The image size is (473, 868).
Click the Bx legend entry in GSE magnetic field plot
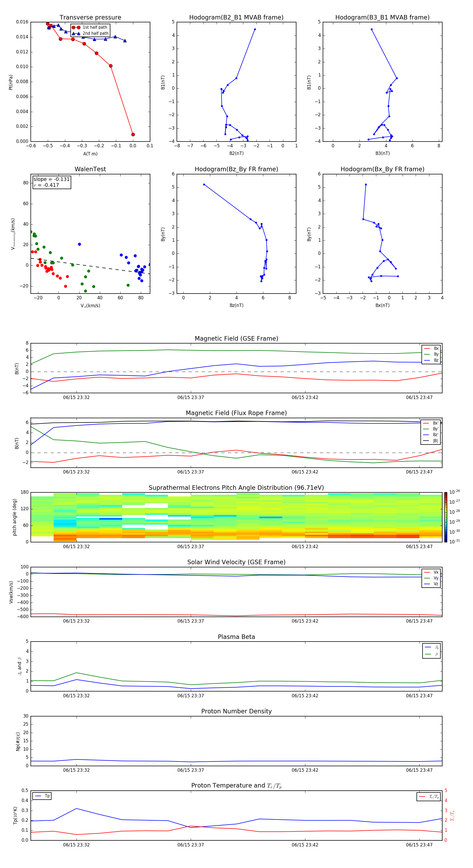431,349
